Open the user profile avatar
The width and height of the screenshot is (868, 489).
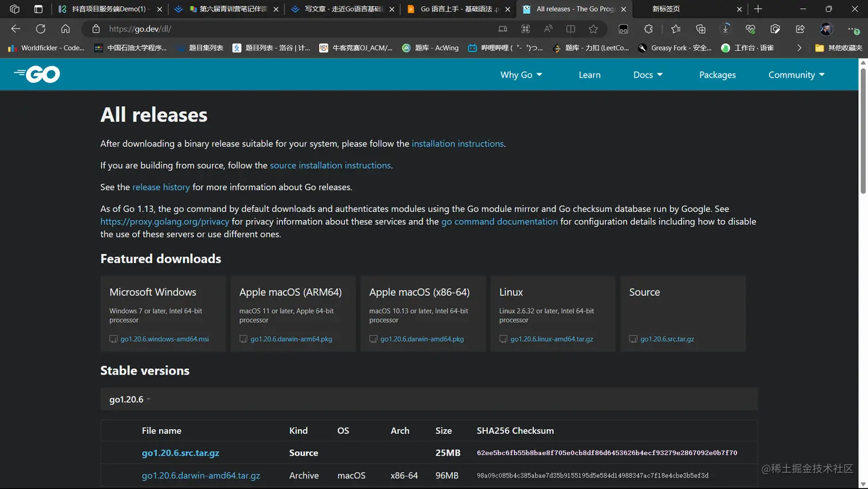[x=826, y=29]
